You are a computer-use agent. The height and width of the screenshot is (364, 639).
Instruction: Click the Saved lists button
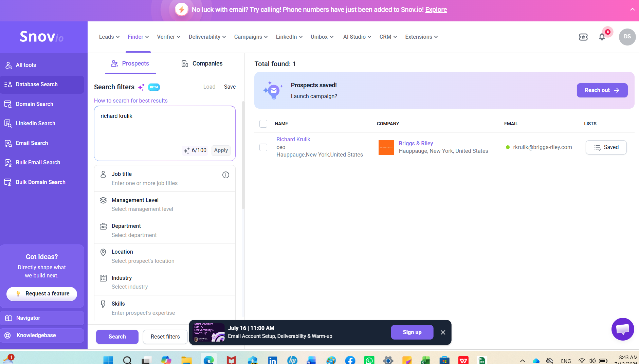click(x=606, y=147)
